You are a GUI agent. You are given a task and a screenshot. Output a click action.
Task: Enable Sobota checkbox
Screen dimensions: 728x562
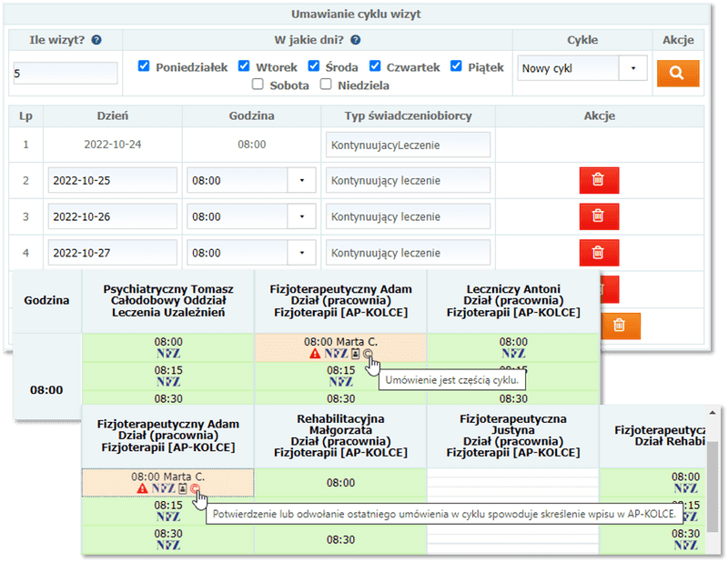tap(258, 85)
